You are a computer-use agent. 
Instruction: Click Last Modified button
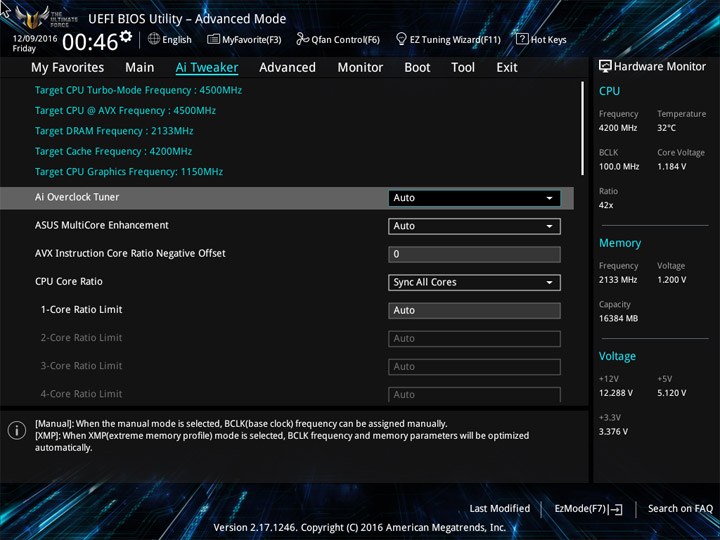pyautogui.click(x=500, y=509)
